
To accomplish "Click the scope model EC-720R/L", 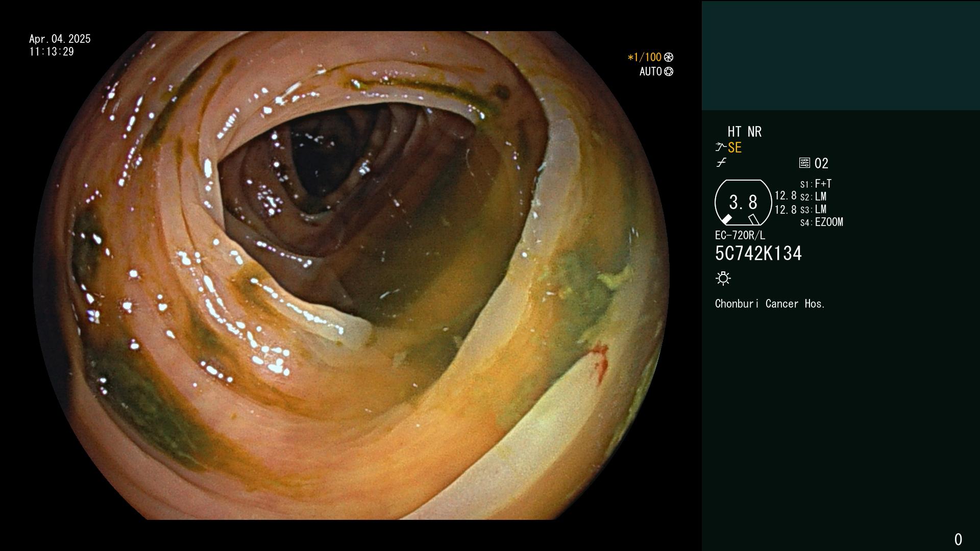I will pos(740,235).
